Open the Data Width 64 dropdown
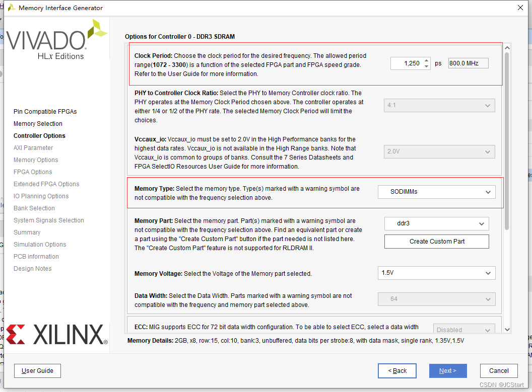532x392 pixels. point(437,299)
